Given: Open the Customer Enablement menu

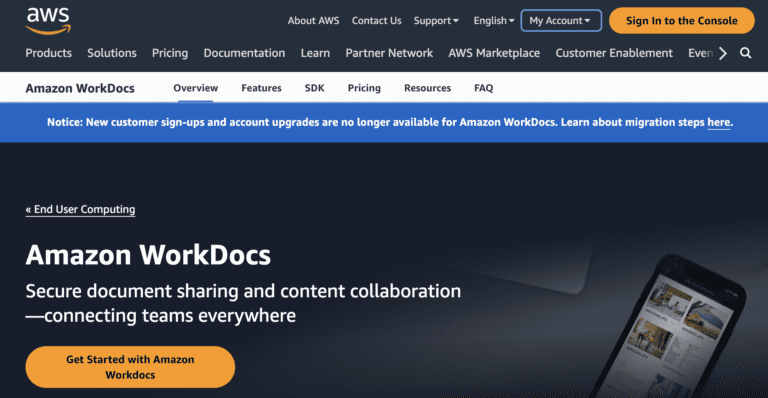Looking at the screenshot, I should (x=614, y=53).
